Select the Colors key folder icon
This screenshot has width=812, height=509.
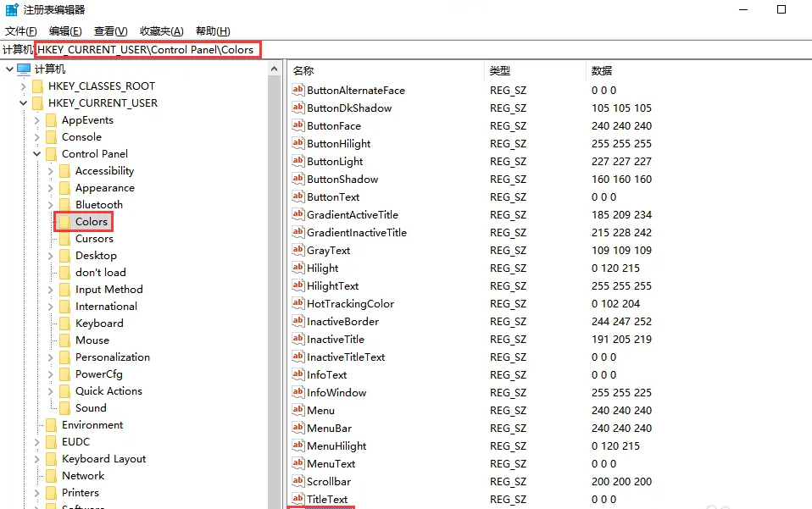pos(66,221)
